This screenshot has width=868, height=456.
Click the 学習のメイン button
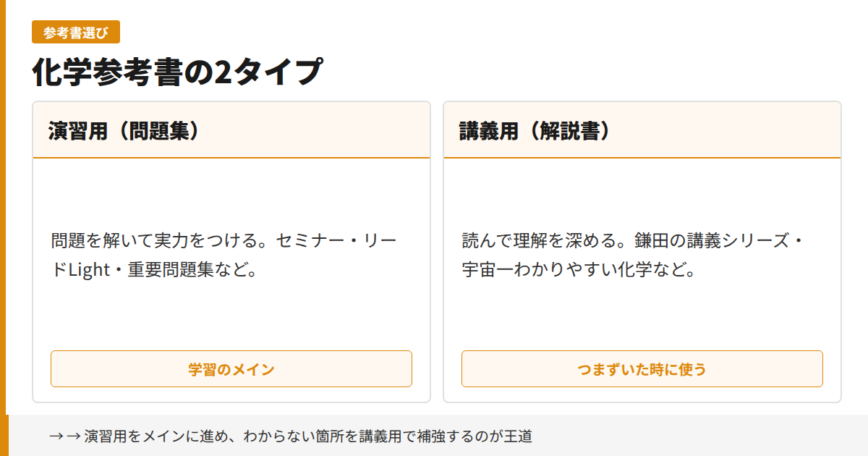coord(231,368)
